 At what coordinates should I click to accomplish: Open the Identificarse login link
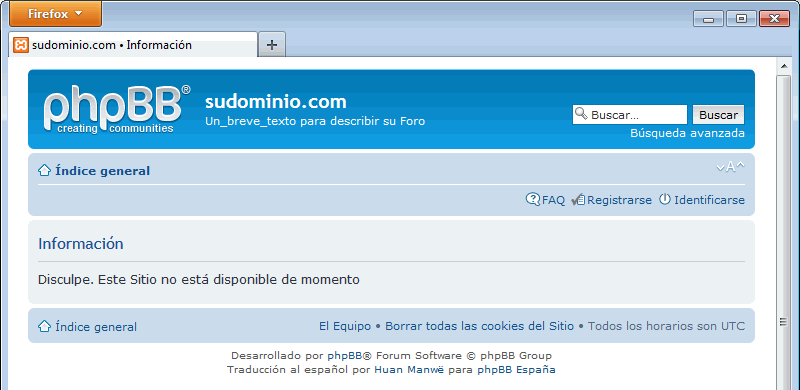(x=709, y=200)
